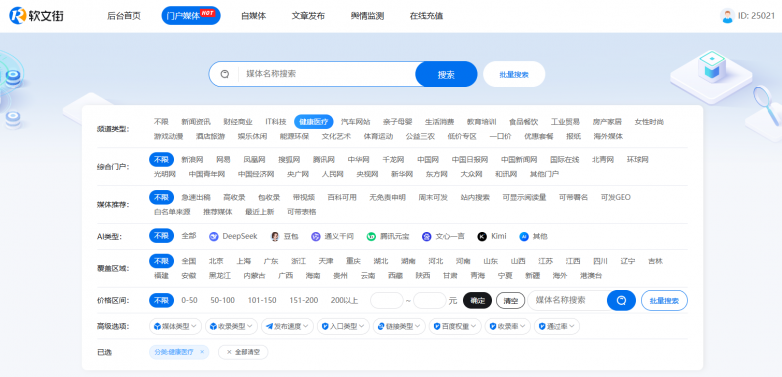Select 151-200 price range
The width and height of the screenshot is (782, 377).
pos(304,300)
